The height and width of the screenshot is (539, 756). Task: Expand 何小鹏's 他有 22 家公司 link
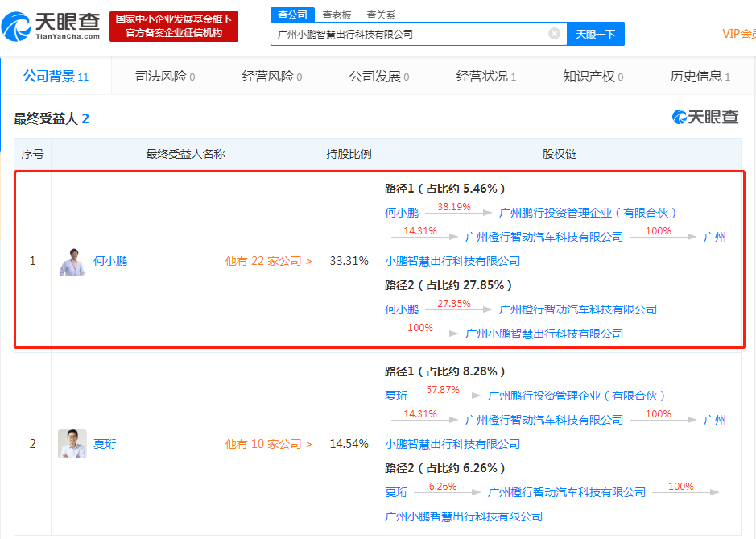(268, 261)
